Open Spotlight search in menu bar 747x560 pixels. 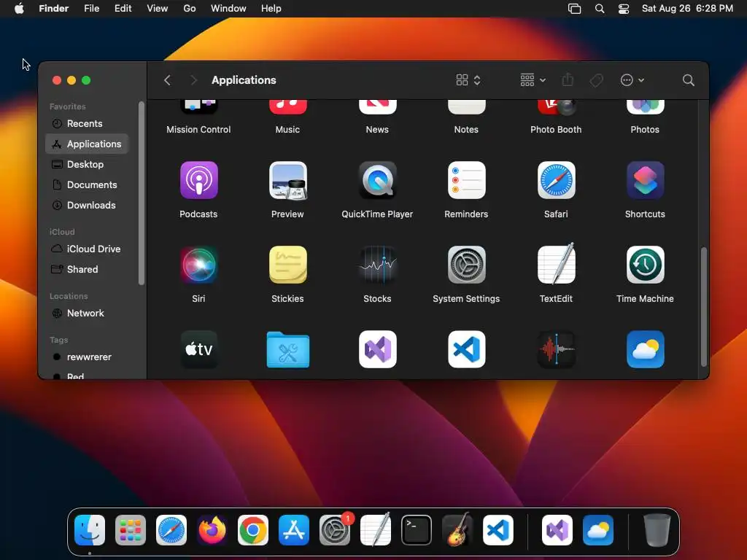pyautogui.click(x=600, y=9)
